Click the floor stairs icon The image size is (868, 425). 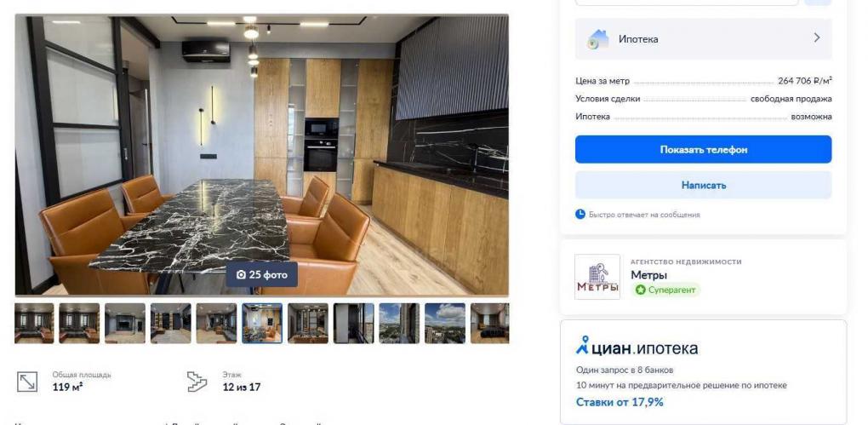tap(197, 382)
